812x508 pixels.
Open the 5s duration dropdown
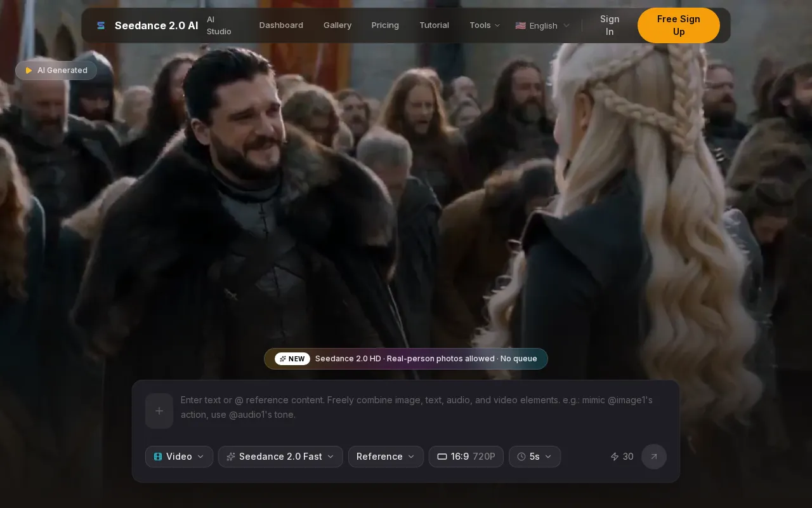pyautogui.click(x=535, y=457)
